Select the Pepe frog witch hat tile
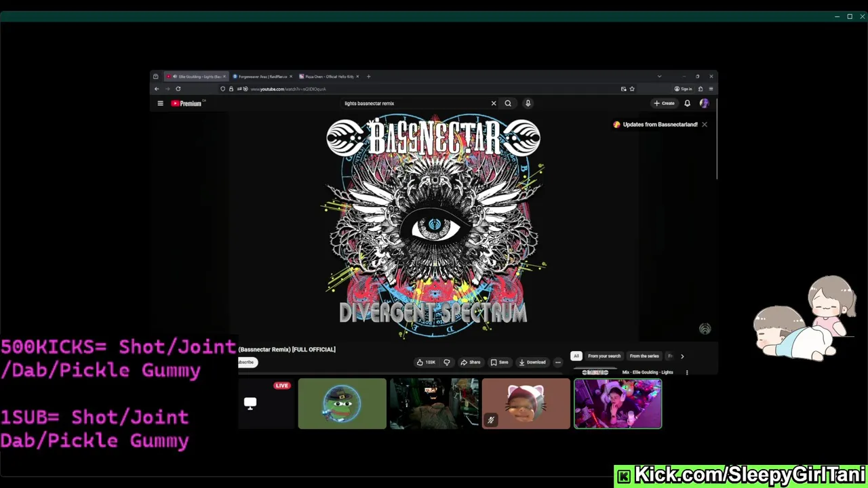The height and width of the screenshot is (488, 868). tap(342, 403)
